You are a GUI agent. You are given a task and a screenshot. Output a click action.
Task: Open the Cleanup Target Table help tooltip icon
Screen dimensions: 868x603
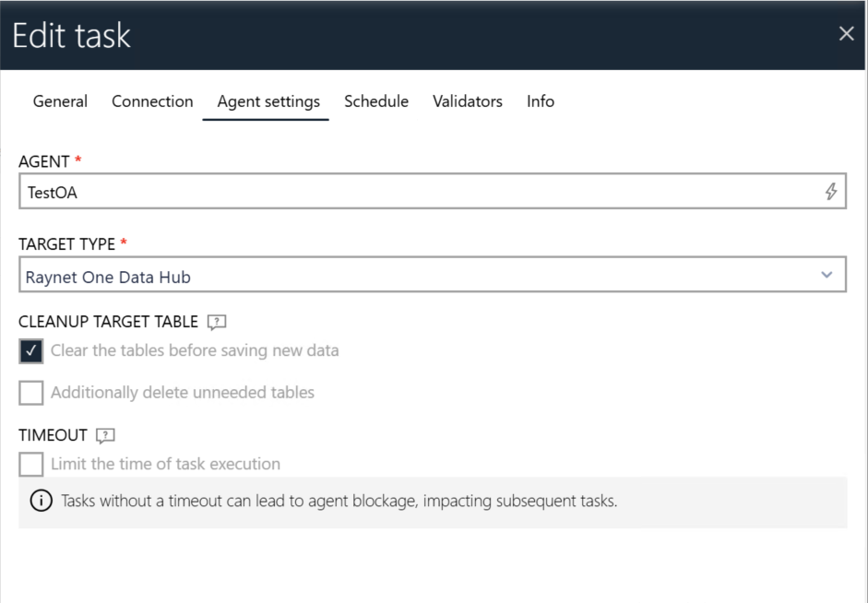[x=217, y=322]
